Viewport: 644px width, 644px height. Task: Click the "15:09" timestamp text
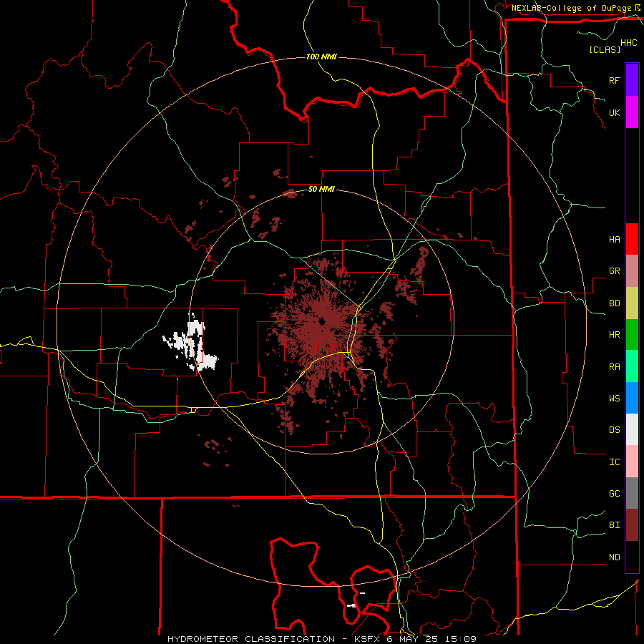462,639
